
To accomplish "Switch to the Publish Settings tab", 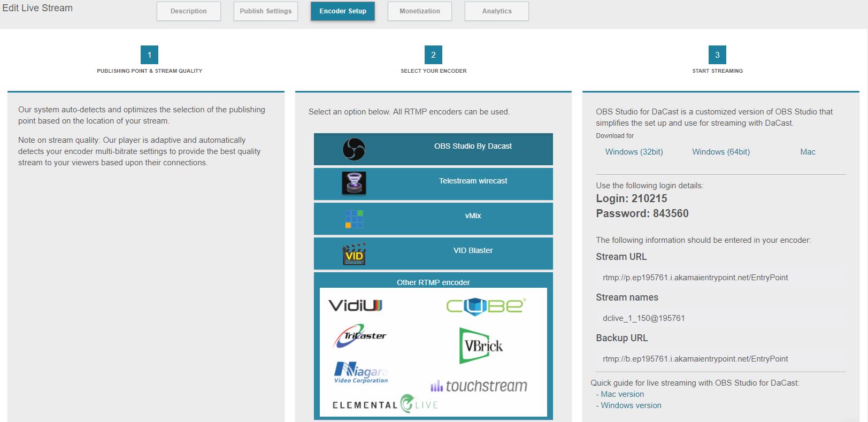I will click(266, 11).
